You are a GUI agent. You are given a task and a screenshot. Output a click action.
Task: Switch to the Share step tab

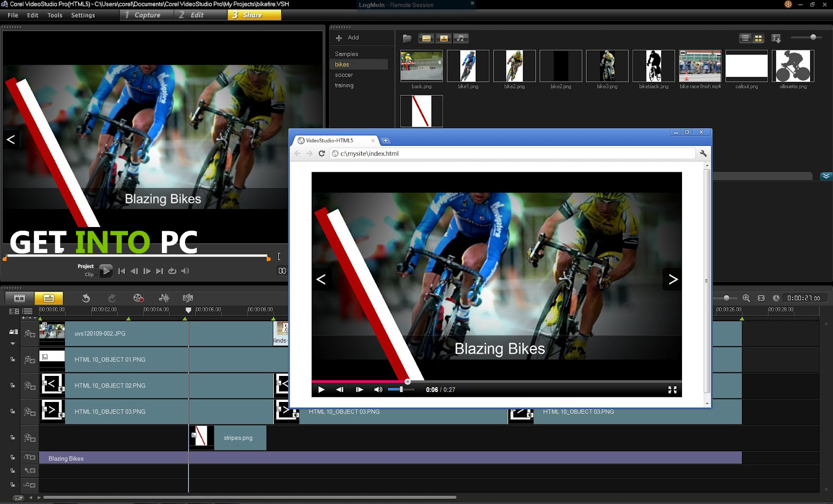click(x=254, y=15)
